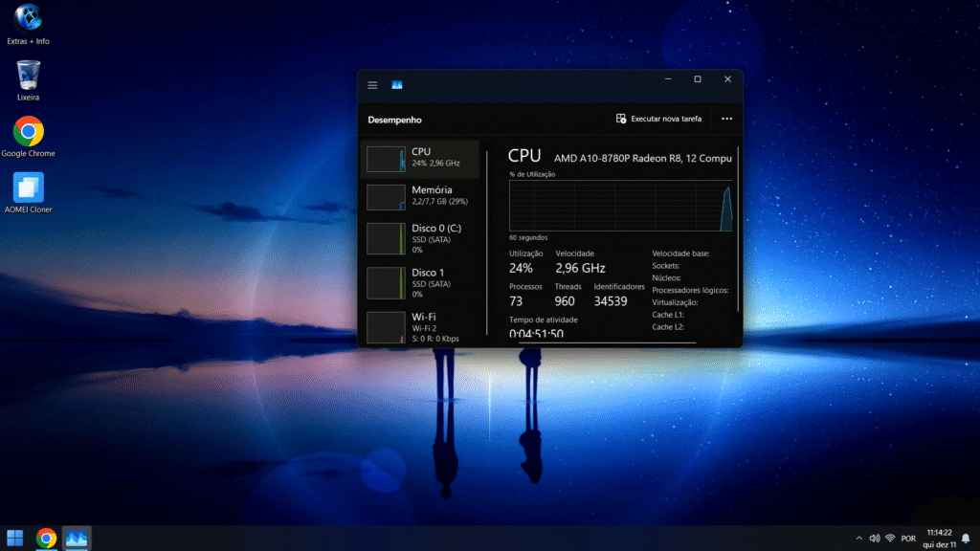This screenshot has height=551, width=980.
Task: Launch Chrome from the taskbar
Action: coord(46,539)
